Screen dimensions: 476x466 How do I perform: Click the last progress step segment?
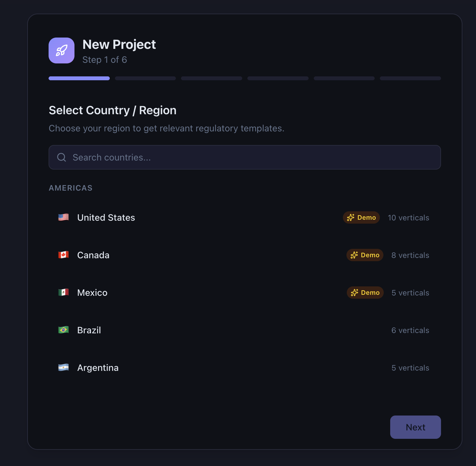[x=410, y=78]
